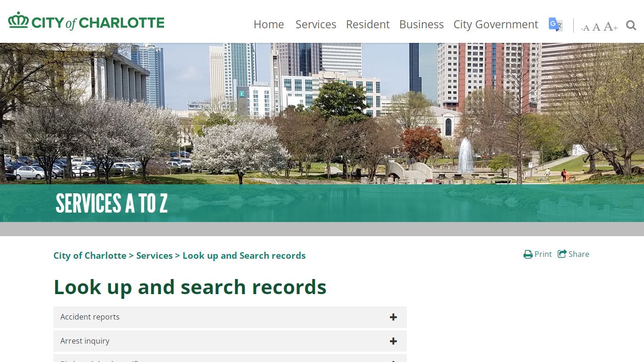This screenshot has height=362, width=644.
Task: Click the Print link text
Action: pos(543,254)
